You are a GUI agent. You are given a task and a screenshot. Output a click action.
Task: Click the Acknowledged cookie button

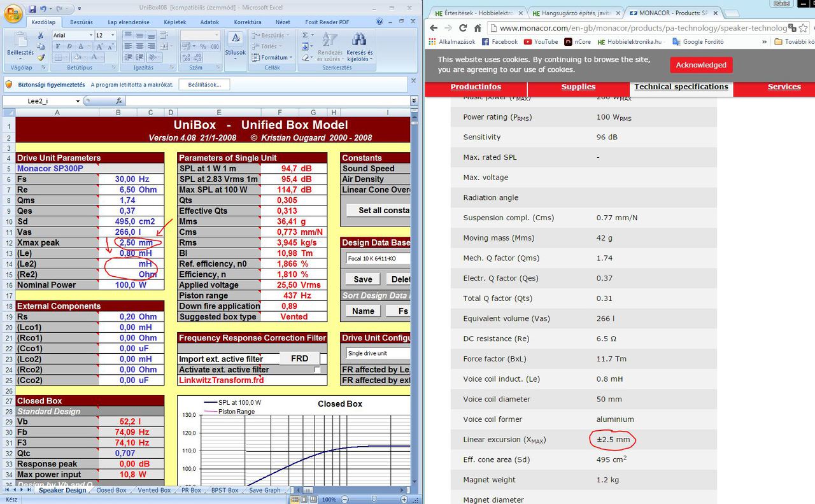pos(701,65)
